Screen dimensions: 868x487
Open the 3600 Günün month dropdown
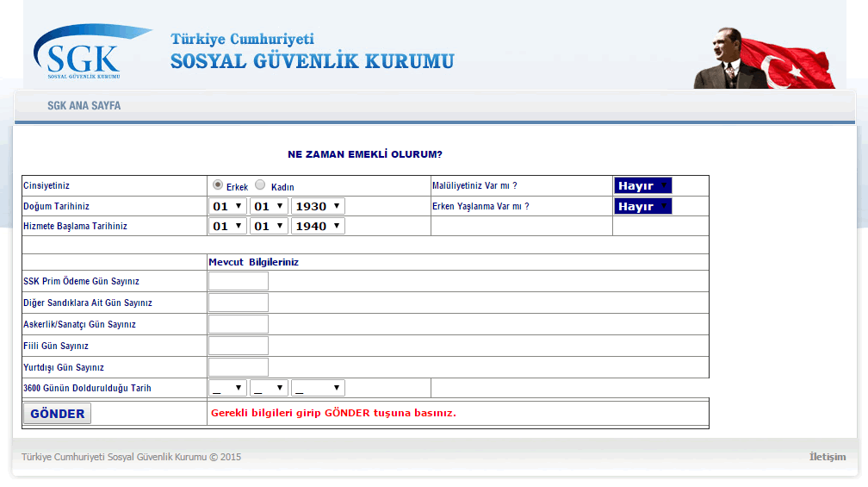pyautogui.click(x=269, y=388)
